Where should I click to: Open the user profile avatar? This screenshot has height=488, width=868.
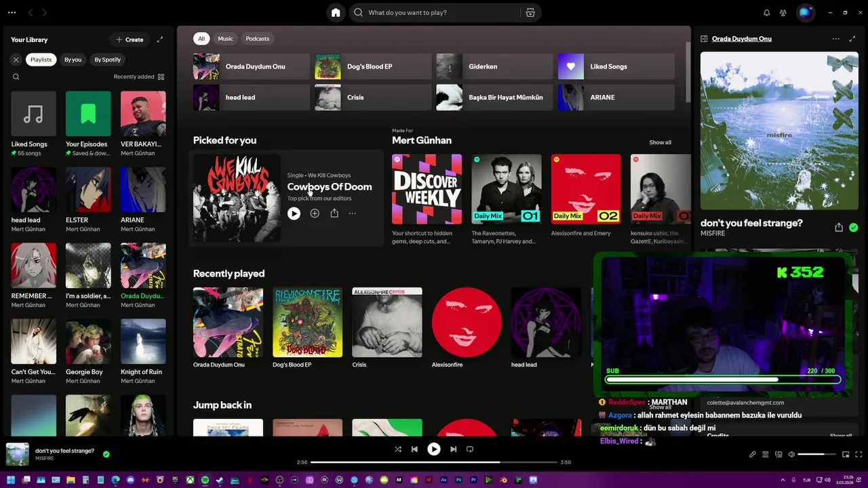pyautogui.click(x=805, y=12)
